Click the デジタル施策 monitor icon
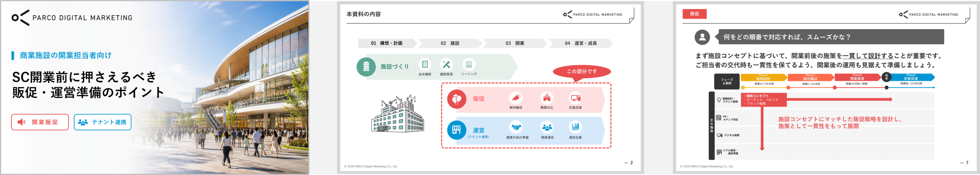 click(x=719, y=135)
